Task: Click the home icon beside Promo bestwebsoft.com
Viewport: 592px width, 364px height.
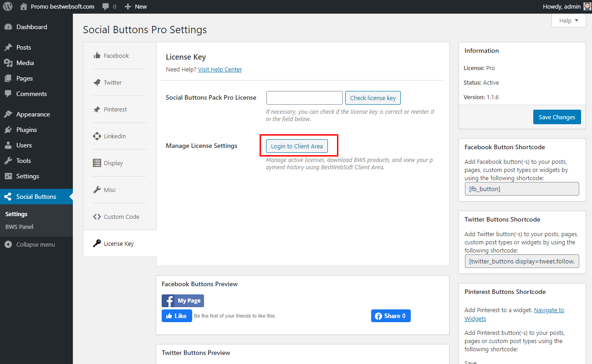Action: tap(24, 6)
